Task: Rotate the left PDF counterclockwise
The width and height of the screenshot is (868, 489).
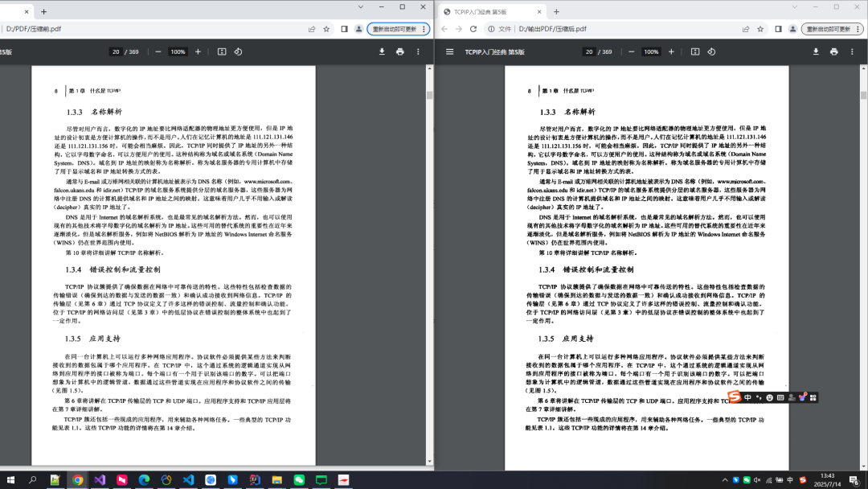Action: tap(238, 51)
